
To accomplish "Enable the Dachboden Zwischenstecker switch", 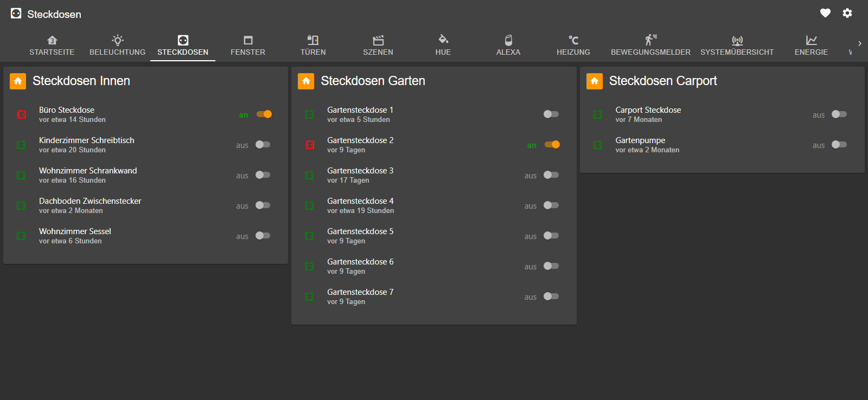I will 263,205.
